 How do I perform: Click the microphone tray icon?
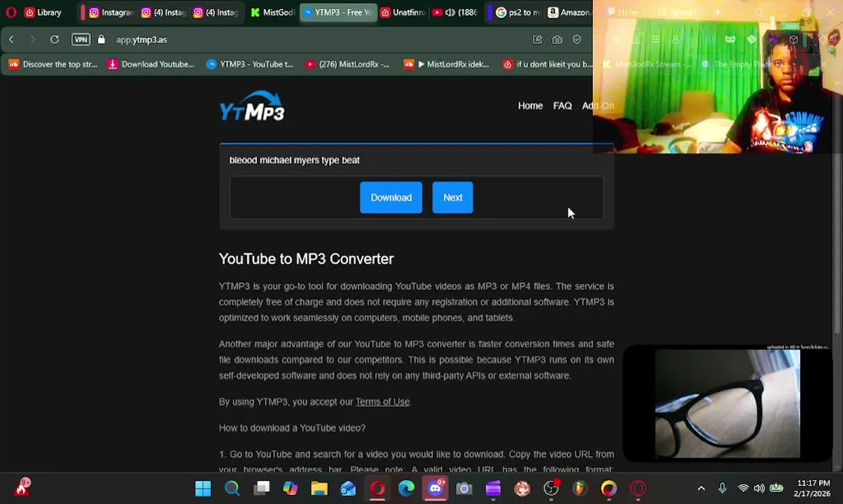(723, 489)
